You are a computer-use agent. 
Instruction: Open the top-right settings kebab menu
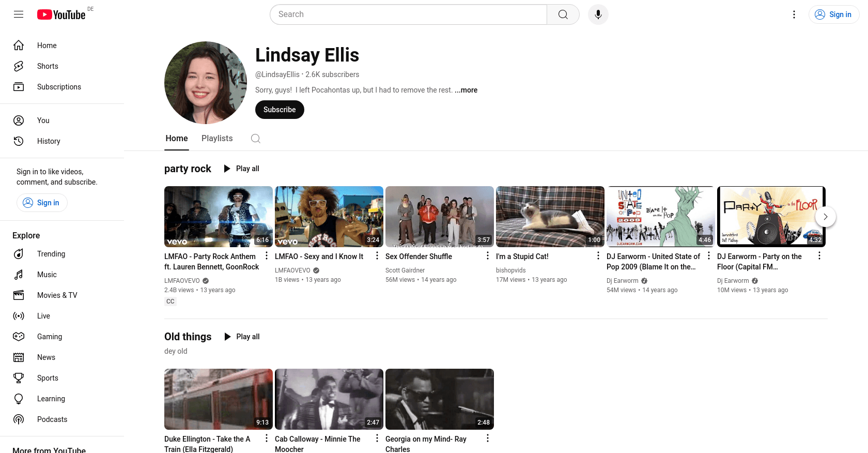794,14
